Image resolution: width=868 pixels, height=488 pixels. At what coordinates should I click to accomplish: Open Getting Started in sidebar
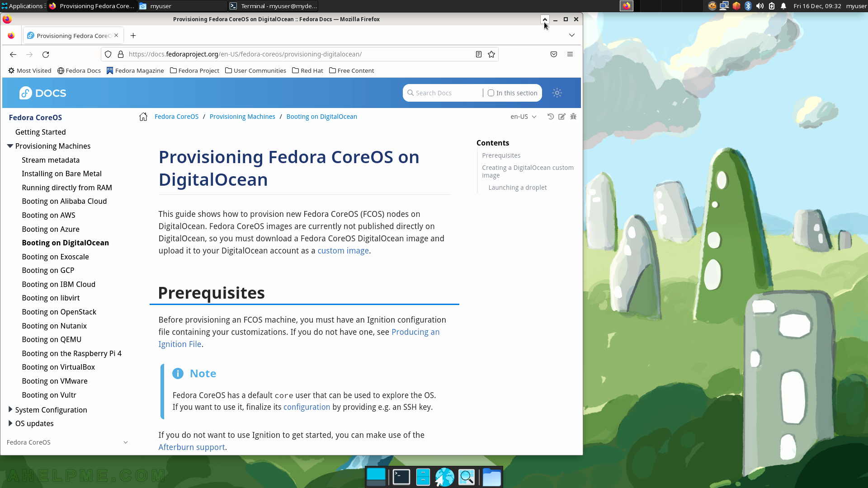(x=41, y=132)
